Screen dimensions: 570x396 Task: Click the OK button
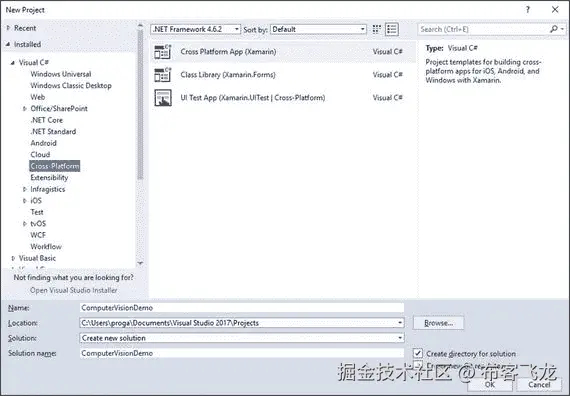coord(490,384)
